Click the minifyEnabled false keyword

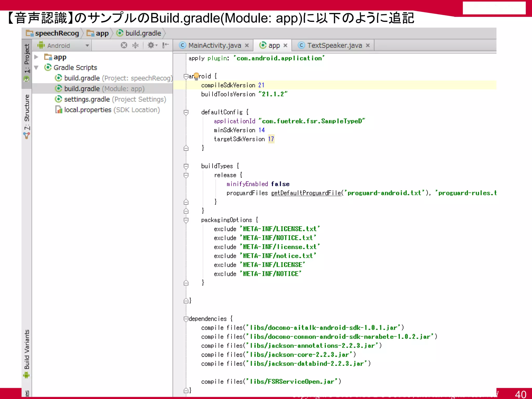(280, 184)
